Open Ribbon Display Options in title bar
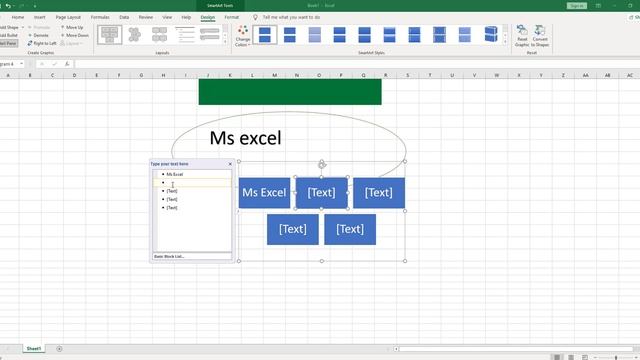The width and height of the screenshot is (640, 360). [x=598, y=6]
